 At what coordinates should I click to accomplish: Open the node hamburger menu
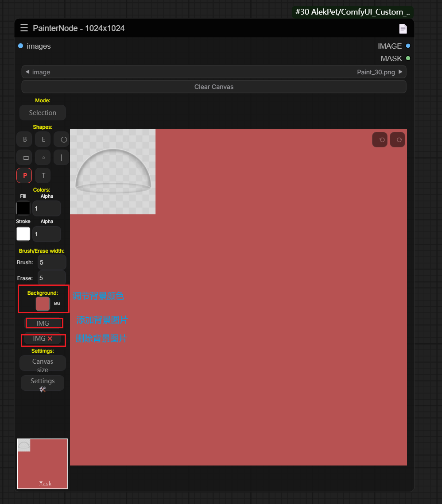click(x=24, y=28)
